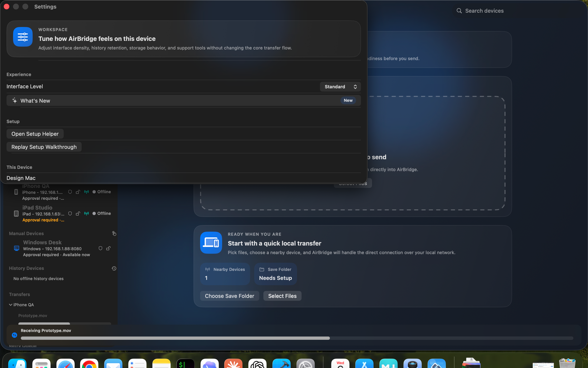The image size is (588, 368).
Task: Click the Design Mac device name in Settings
Action: click(x=21, y=178)
